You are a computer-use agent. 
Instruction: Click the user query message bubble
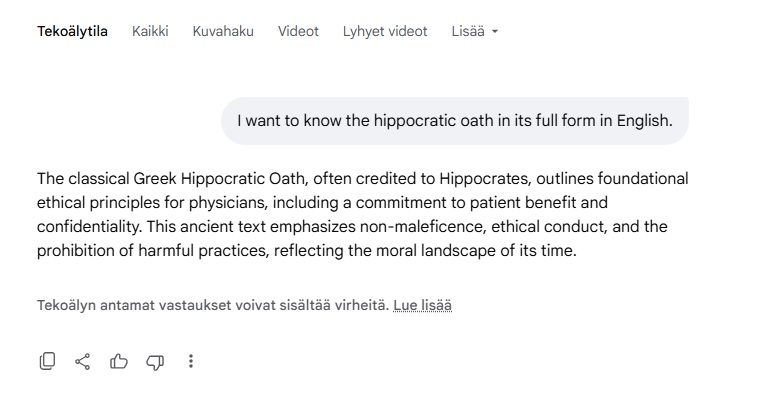[x=455, y=121]
